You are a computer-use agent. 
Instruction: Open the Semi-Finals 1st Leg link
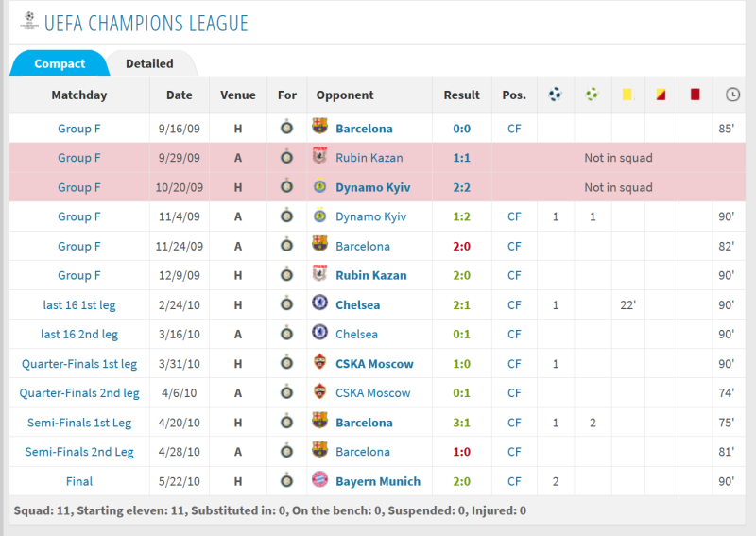tap(79, 423)
